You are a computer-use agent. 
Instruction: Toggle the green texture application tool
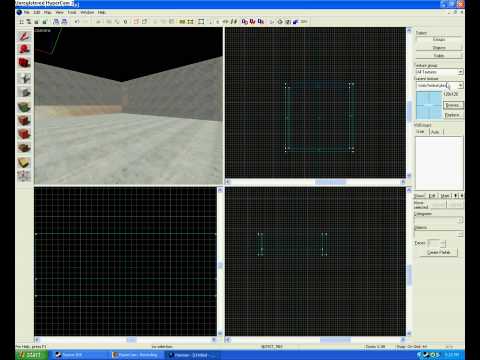pos(24,107)
